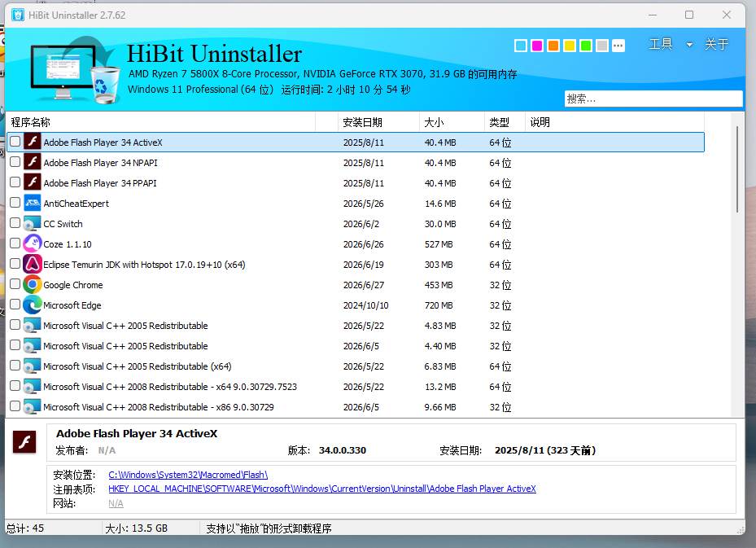Check the Adobe Flash Player 34 PPAPI checkbox

click(x=15, y=182)
